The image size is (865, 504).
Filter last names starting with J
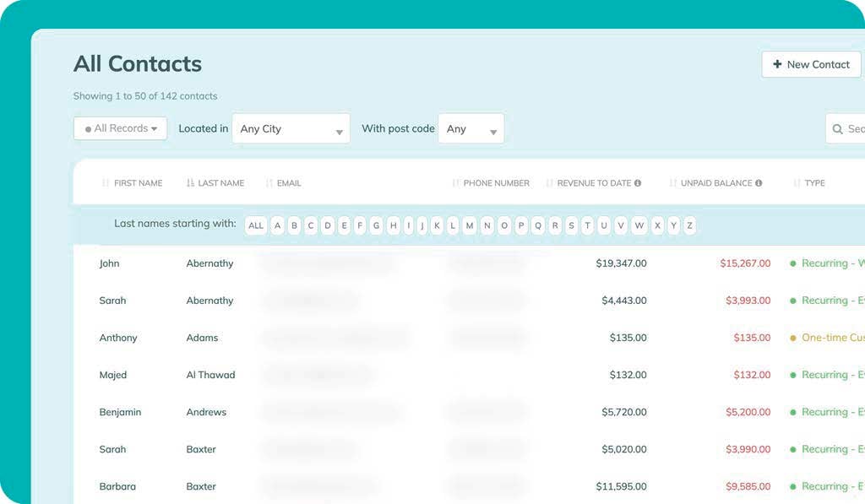click(x=422, y=225)
